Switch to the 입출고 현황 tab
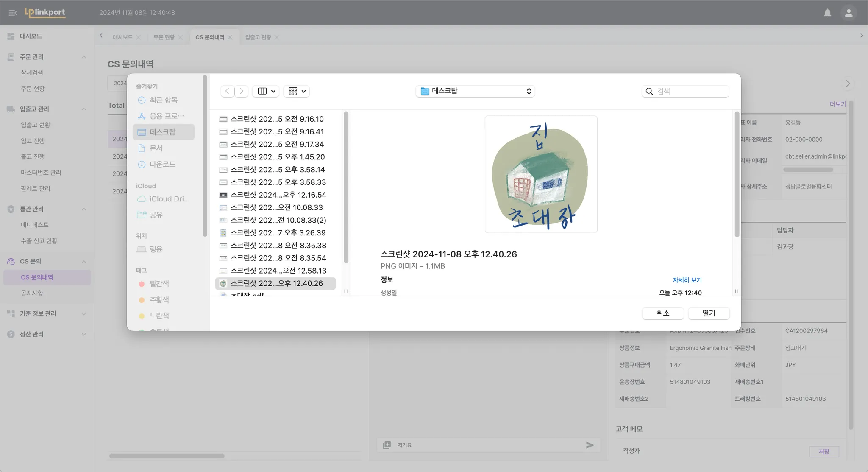This screenshot has width=868, height=472. [x=258, y=37]
